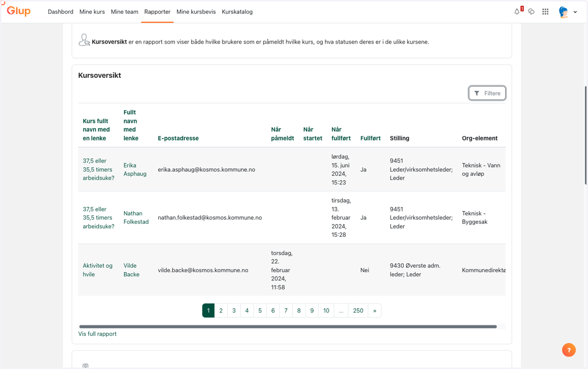Jump to last page 250
Image resolution: width=588 pixels, height=369 pixels.
[358, 311]
